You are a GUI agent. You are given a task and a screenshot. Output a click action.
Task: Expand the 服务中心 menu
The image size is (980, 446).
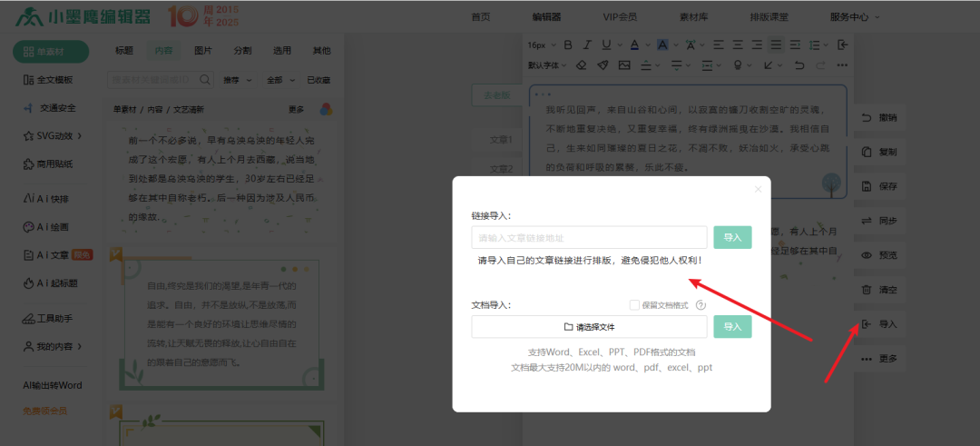855,17
